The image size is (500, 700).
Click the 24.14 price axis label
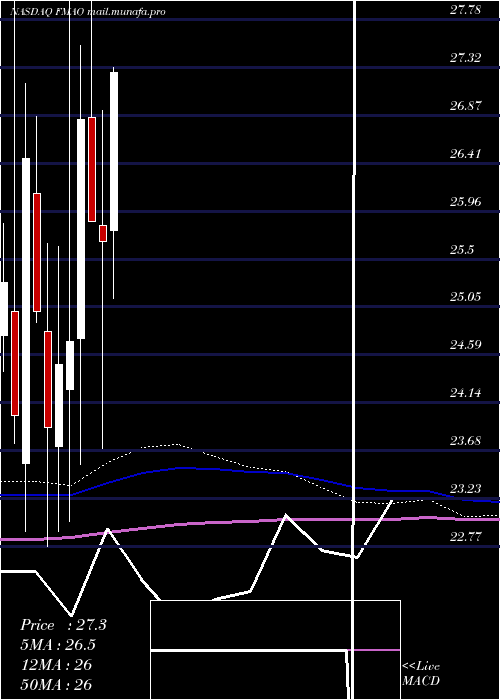(x=466, y=393)
